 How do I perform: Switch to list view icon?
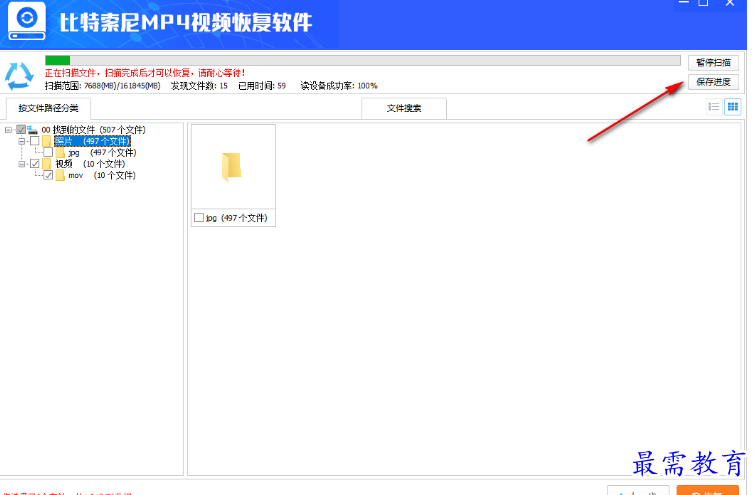(x=714, y=107)
